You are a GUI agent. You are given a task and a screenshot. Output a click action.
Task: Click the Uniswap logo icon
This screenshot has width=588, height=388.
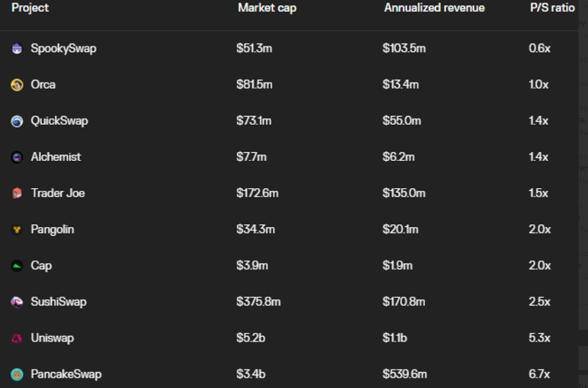[x=17, y=338]
